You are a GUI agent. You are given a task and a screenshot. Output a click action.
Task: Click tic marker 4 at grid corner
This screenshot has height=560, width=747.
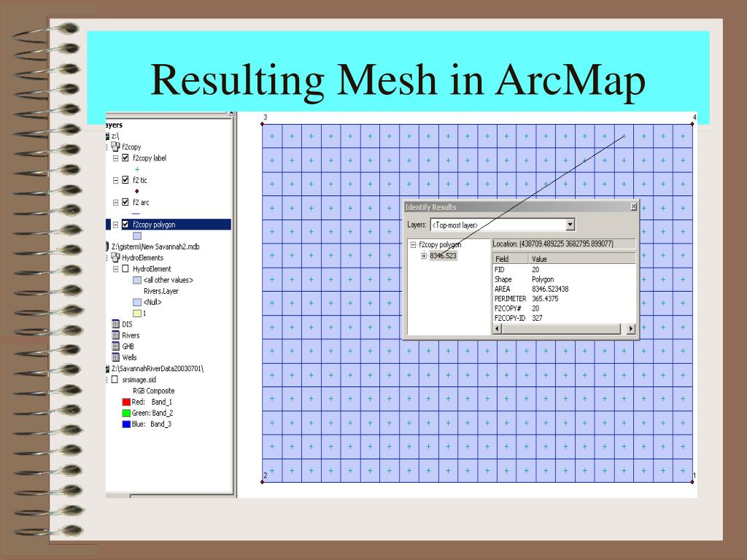692,124
